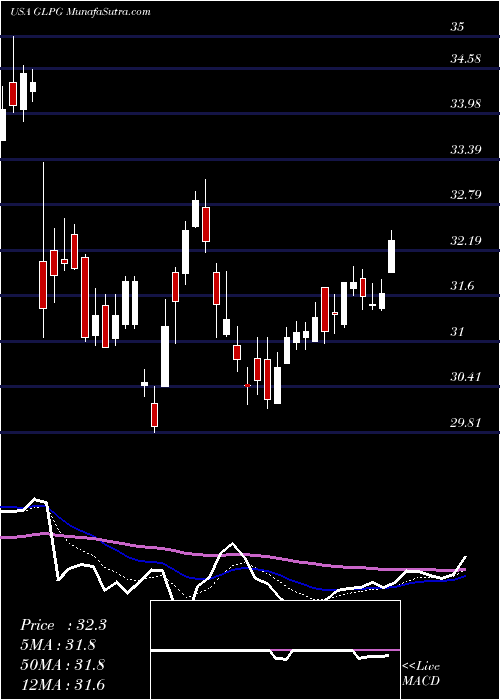Click the '5MA : 31.8' readout
The width and height of the screenshot is (500, 700).
tap(58, 645)
